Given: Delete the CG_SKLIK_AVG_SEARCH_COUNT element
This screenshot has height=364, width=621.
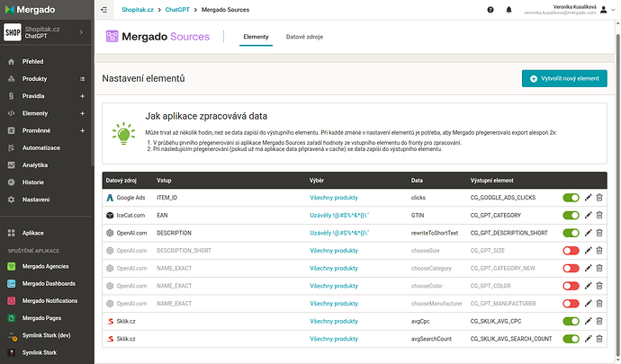Looking at the screenshot, I should [x=599, y=339].
